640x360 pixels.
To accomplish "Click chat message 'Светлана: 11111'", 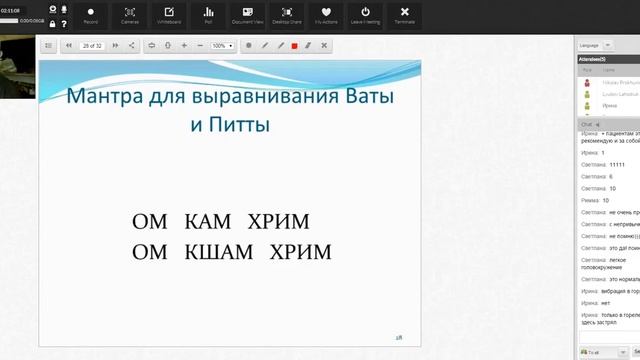I will tap(603, 164).
